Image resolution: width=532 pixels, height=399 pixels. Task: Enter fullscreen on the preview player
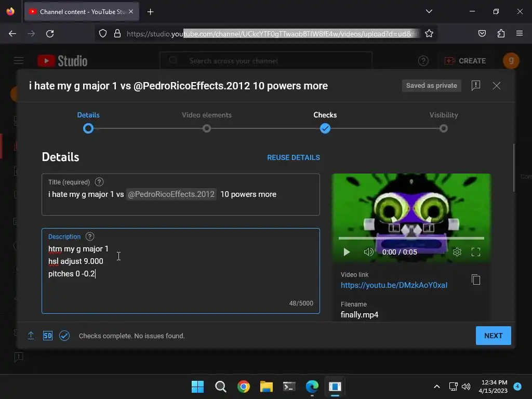click(x=476, y=252)
